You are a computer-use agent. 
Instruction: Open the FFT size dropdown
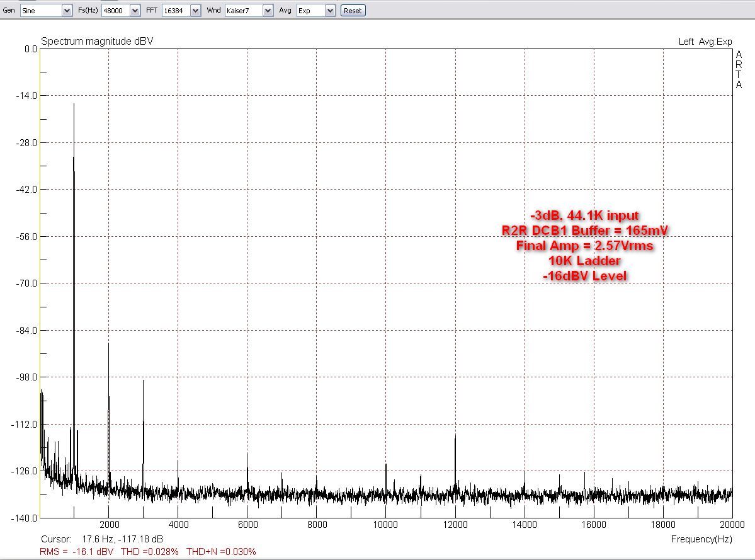(195, 10)
